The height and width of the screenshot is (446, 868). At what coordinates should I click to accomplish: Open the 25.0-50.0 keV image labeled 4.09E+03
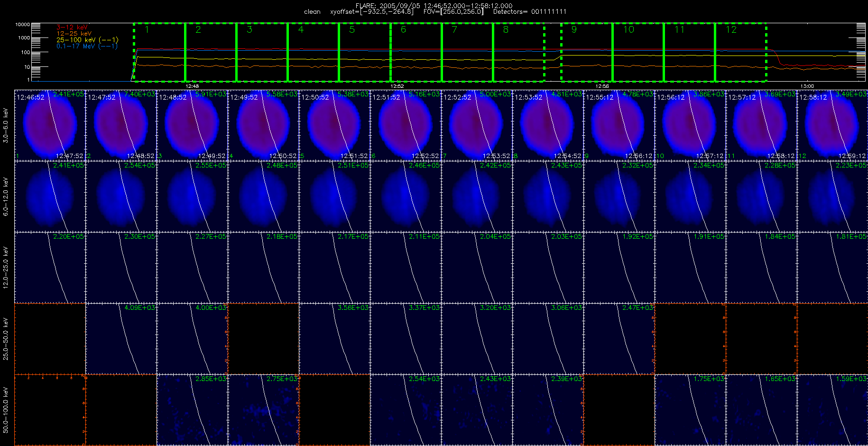pos(121,339)
